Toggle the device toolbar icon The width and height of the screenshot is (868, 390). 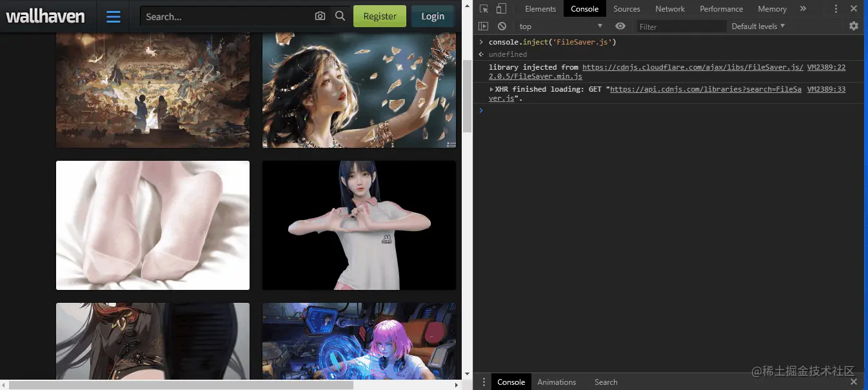[501, 8]
